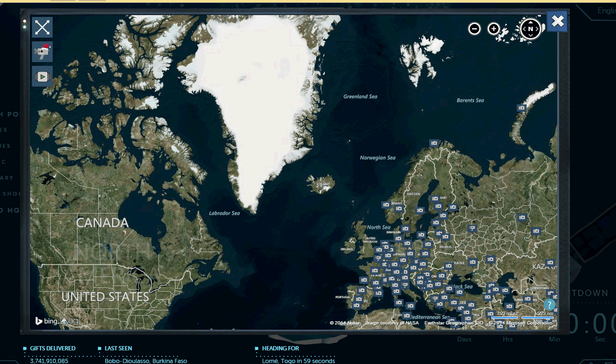616x364 pixels.
Task: Click 'Bobo-Dioulasso, Burkina Faso' location text
Action: 146,361
